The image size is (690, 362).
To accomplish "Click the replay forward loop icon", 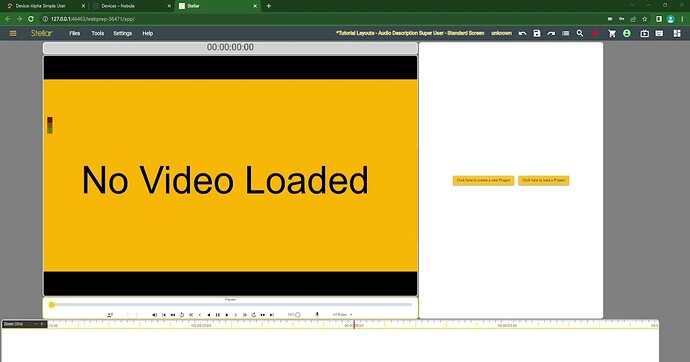I will click(254, 314).
